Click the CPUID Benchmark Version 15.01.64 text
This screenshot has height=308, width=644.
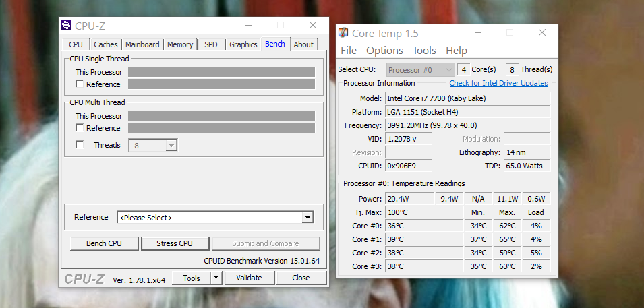pyautogui.click(x=262, y=261)
